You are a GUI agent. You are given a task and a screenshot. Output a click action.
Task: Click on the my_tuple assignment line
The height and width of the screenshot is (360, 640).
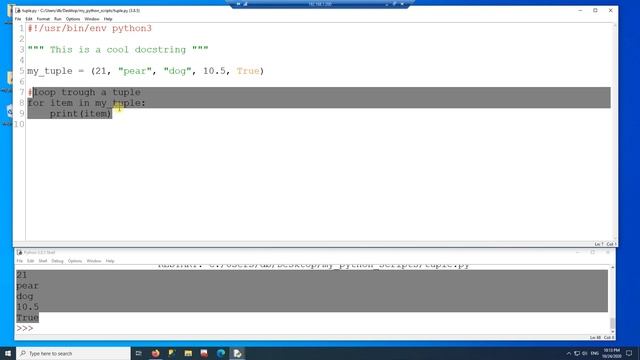(146, 71)
